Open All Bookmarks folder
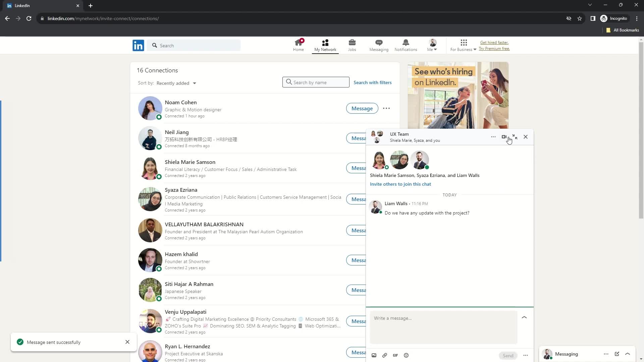Screen dimensions: 644x362 (623, 30)
